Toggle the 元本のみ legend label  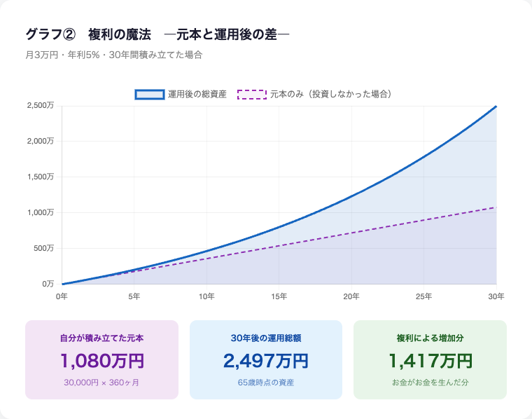tap(330, 94)
